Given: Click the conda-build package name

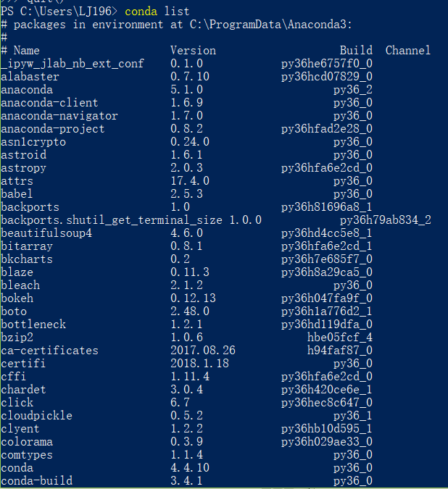Looking at the screenshot, I should 36,480.
